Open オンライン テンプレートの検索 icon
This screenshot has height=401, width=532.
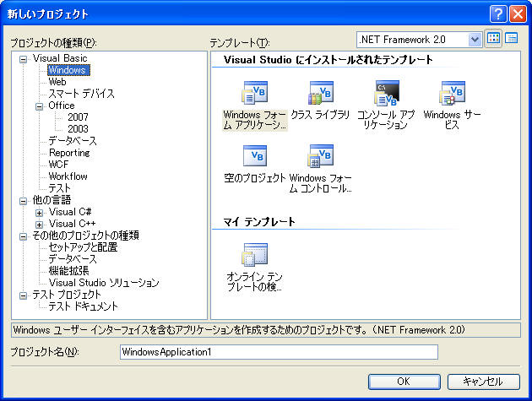click(255, 254)
